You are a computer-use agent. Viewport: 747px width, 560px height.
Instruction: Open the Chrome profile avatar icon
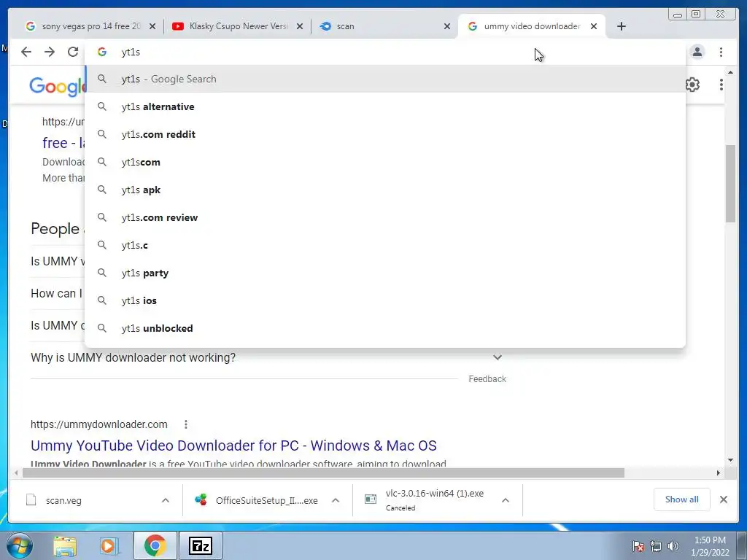(x=697, y=52)
